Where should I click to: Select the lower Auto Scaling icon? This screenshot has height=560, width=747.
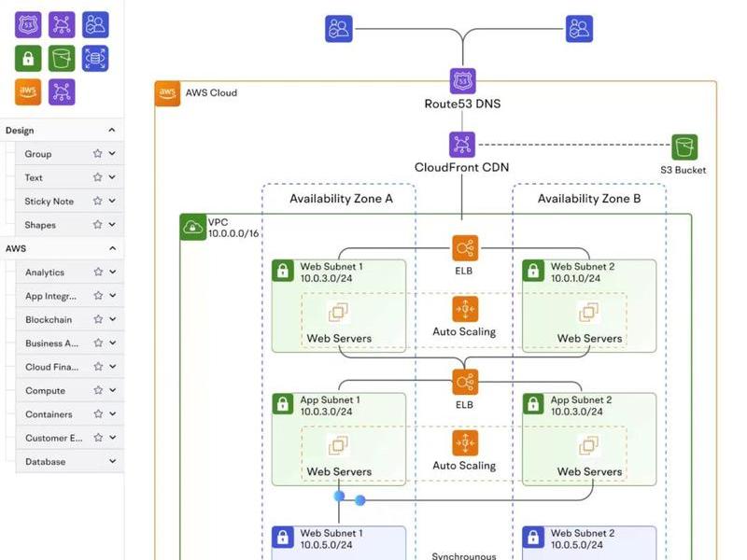coord(465,442)
